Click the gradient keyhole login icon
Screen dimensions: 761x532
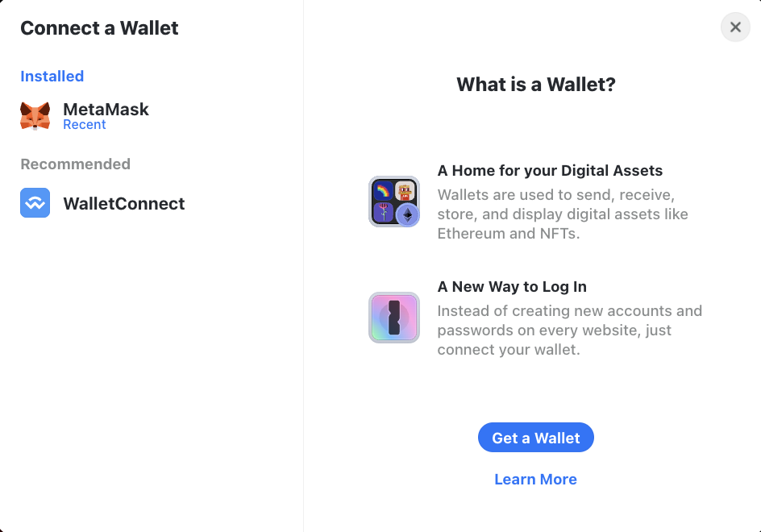[x=394, y=318]
